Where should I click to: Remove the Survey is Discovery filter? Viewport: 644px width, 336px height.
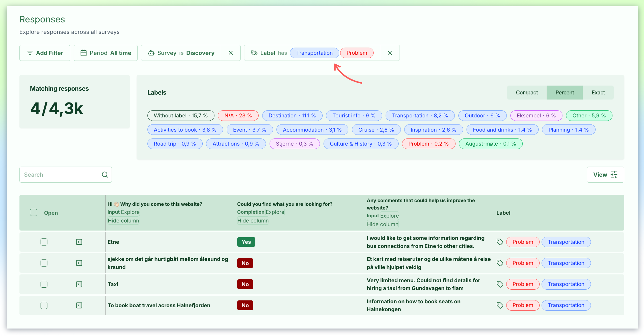tap(230, 53)
